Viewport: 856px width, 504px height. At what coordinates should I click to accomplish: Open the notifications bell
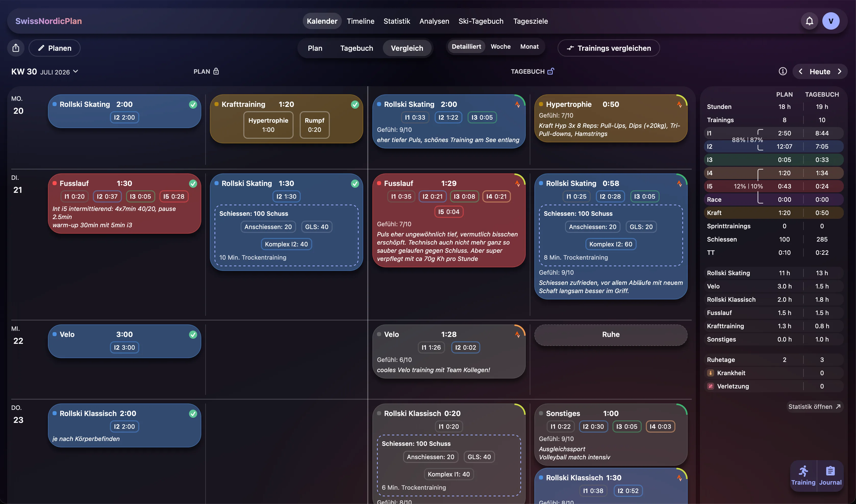(810, 21)
